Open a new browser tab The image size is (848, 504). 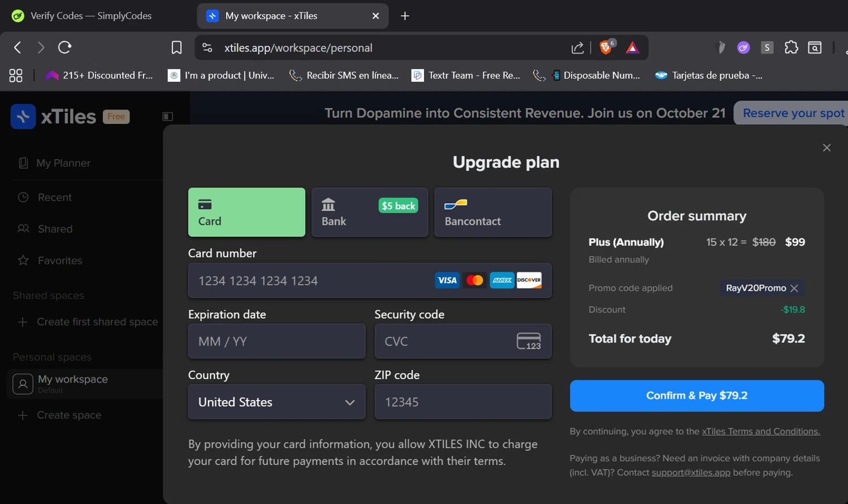click(405, 16)
